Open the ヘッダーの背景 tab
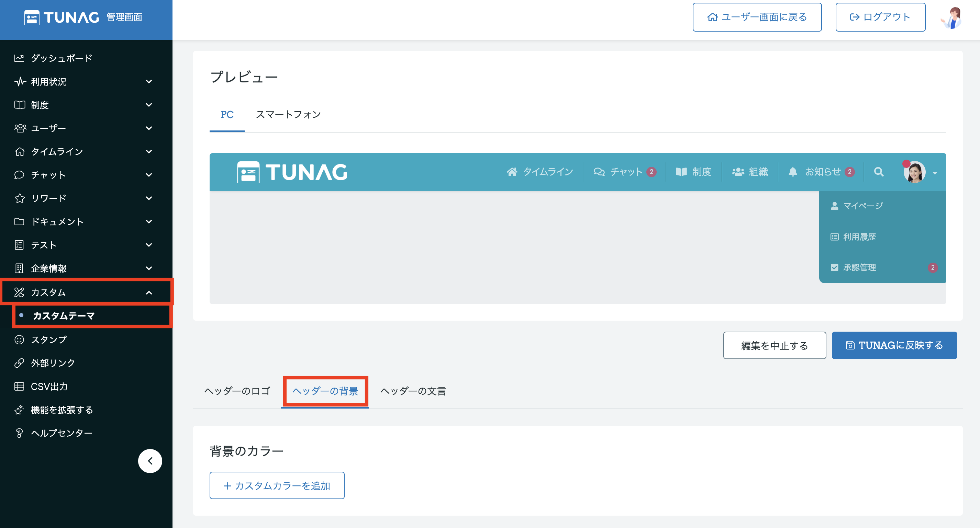 [x=325, y=391]
